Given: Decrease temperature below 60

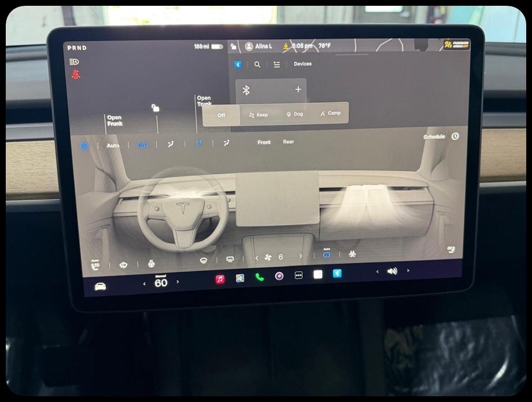Looking at the screenshot, I should point(145,283).
